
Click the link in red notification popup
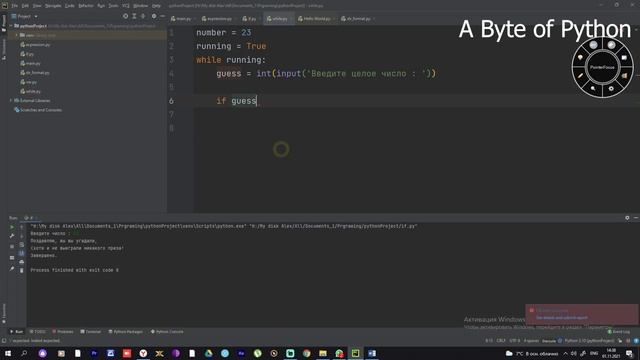tap(562, 318)
